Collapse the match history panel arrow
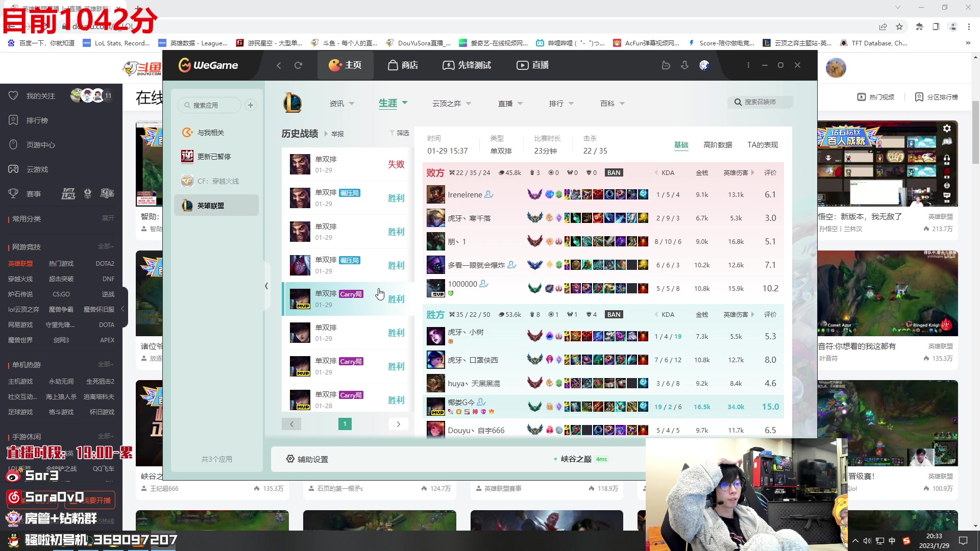 pyautogui.click(x=266, y=286)
